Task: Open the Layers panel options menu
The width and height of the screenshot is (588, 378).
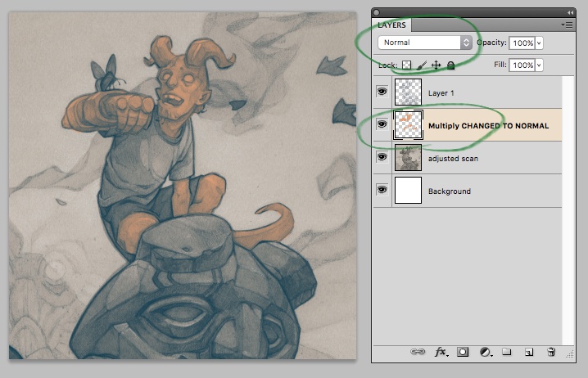Action: (567, 25)
